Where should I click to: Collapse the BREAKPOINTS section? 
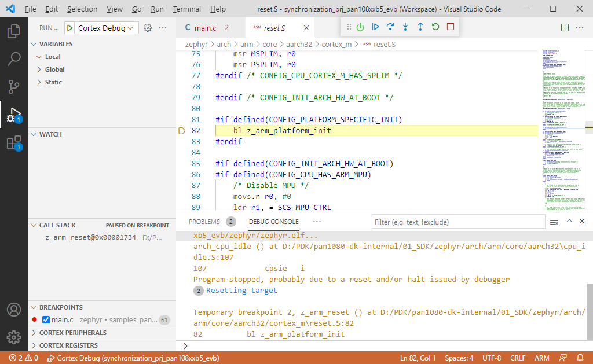pos(57,307)
